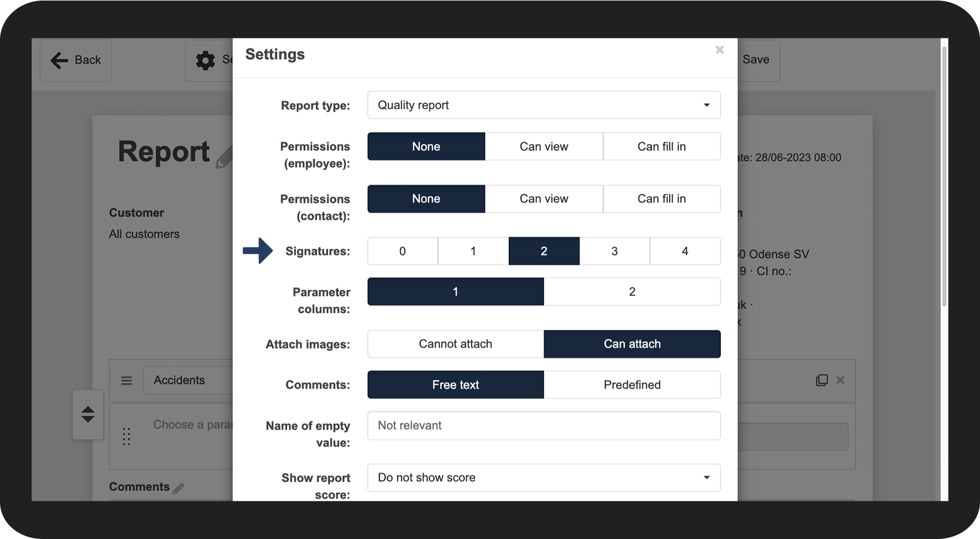Image resolution: width=980 pixels, height=539 pixels.
Task: Click the hamburger icon beside Accidents
Action: (x=126, y=381)
